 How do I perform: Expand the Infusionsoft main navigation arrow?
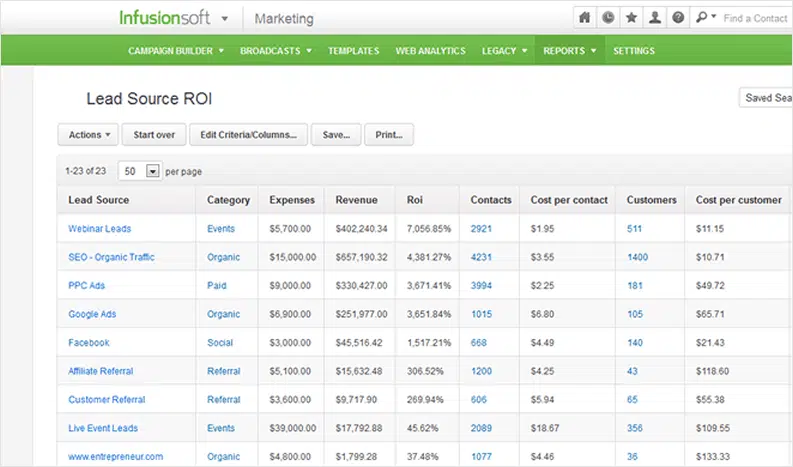point(225,19)
